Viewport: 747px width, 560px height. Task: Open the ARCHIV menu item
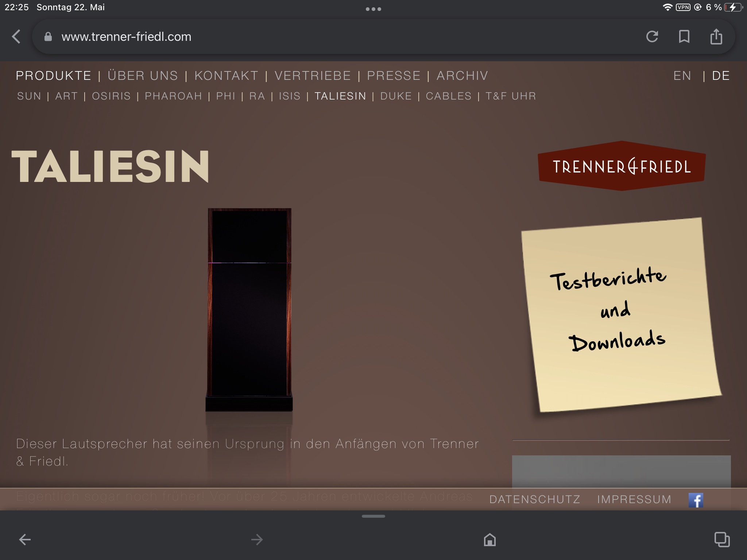click(x=462, y=75)
